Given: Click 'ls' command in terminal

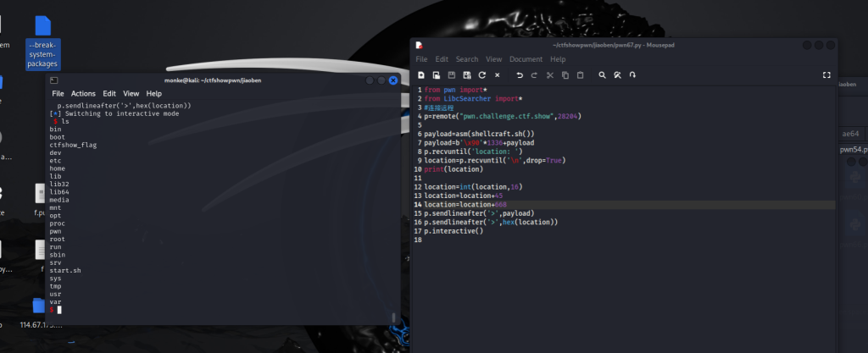Looking at the screenshot, I should (x=65, y=122).
